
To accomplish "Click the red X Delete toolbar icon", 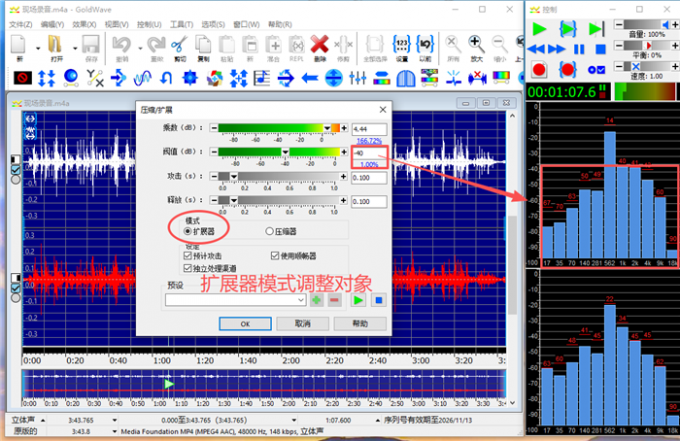I will click(x=319, y=44).
